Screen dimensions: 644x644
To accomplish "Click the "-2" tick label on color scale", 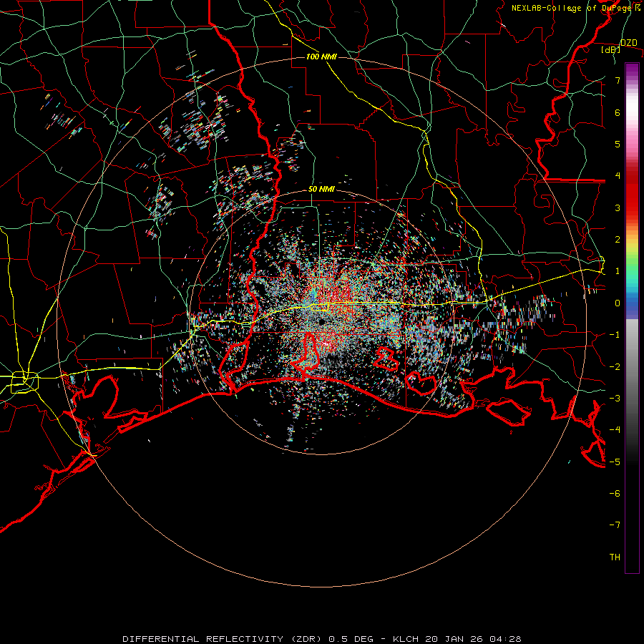I will (x=615, y=367).
